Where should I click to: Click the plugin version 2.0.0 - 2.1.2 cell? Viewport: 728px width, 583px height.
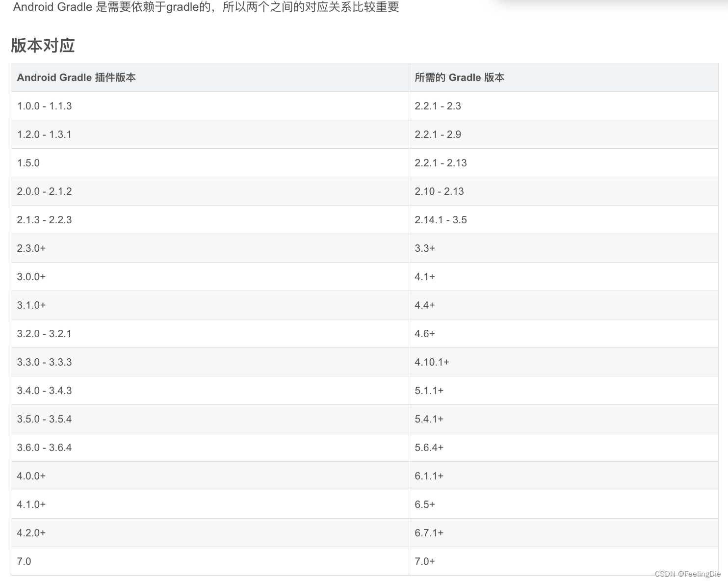point(45,191)
